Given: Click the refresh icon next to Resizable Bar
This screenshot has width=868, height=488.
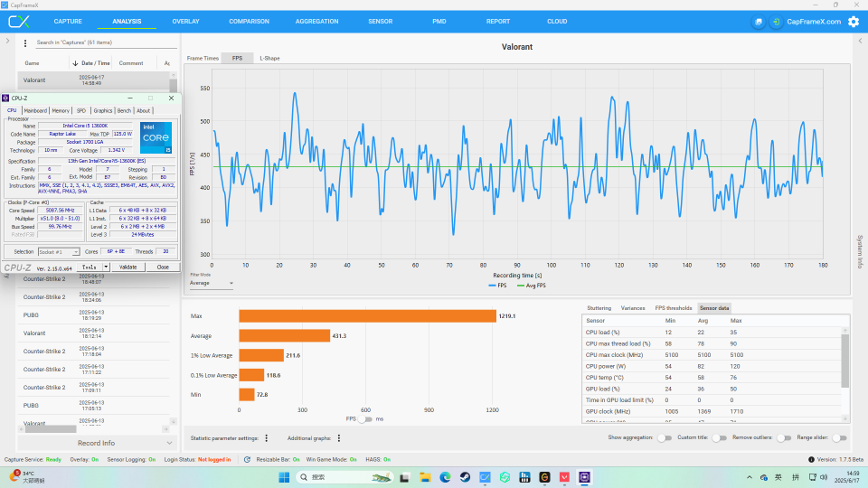Looking at the screenshot, I should click(x=247, y=459).
